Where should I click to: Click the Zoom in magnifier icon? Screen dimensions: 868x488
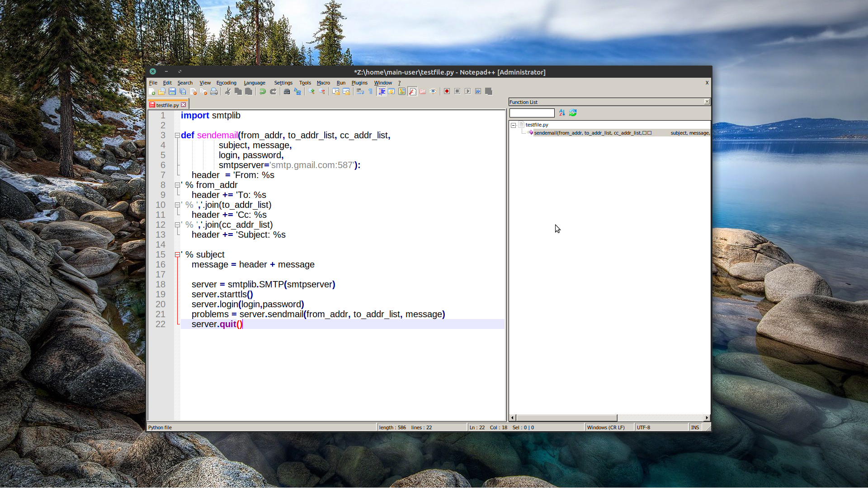coord(311,91)
